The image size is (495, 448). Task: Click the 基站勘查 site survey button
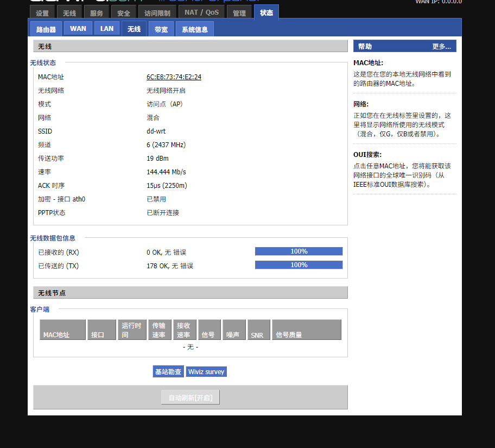point(168,371)
